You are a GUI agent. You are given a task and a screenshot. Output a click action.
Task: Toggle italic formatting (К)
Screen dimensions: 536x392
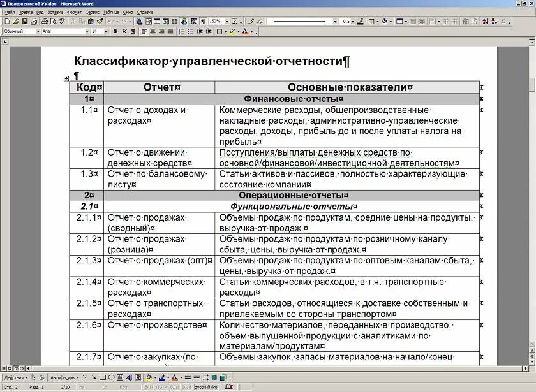tap(124, 31)
